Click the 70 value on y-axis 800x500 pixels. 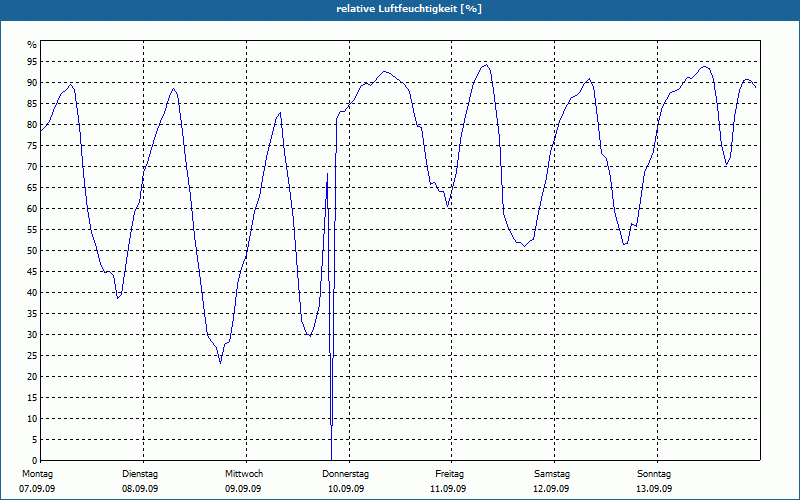pyautogui.click(x=32, y=167)
